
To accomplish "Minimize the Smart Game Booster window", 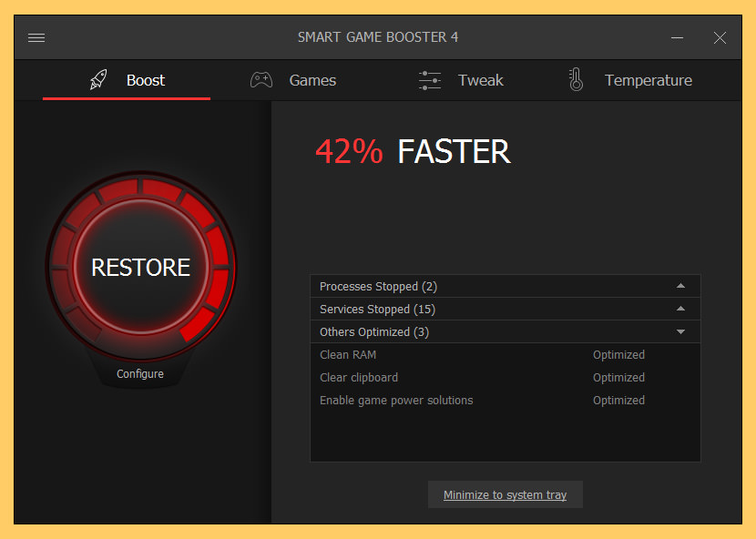I will [x=677, y=37].
